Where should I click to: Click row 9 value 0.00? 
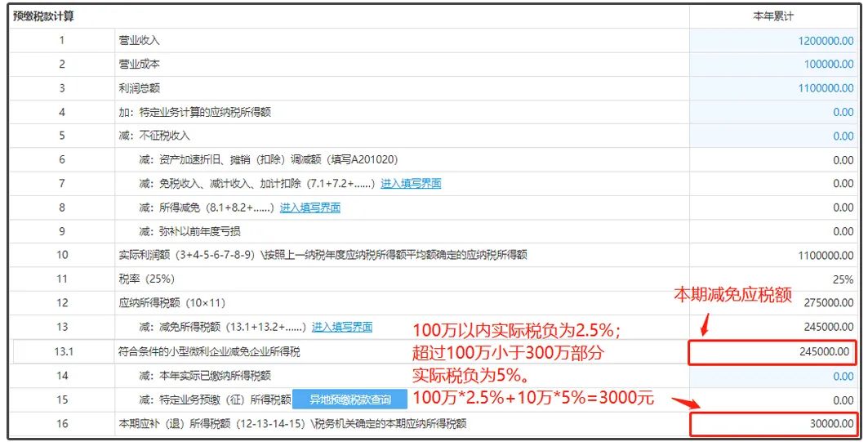pyautogui.click(x=844, y=231)
